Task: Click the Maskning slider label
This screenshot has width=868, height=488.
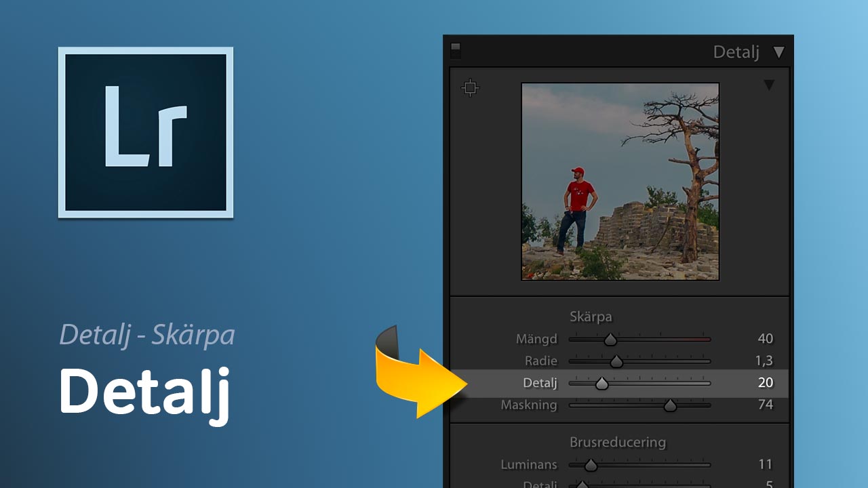Action: tap(529, 405)
